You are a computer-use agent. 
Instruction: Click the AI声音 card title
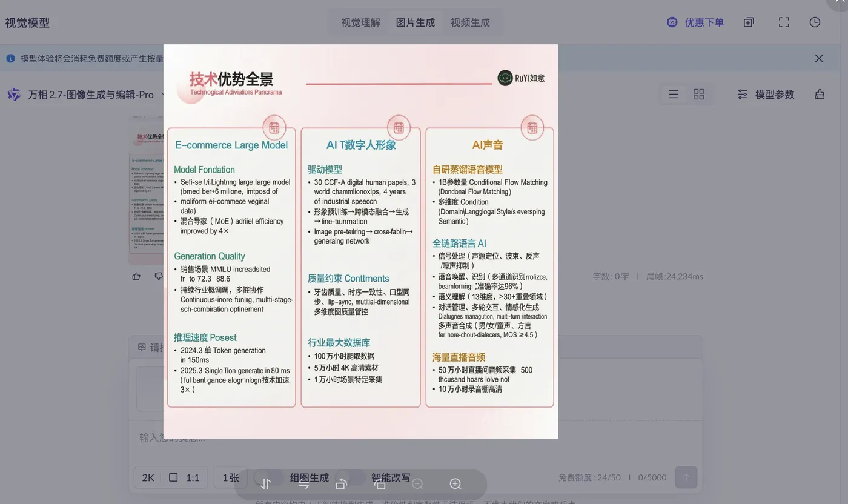click(488, 145)
